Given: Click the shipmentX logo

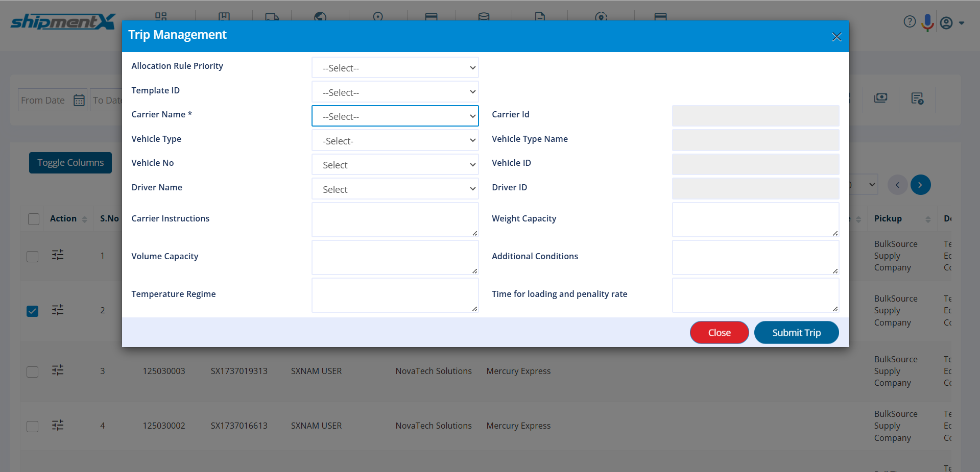Looking at the screenshot, I should (63, 22).
